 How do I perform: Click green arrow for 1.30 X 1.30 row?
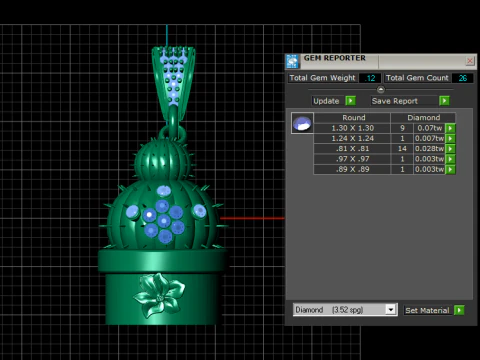click(x=450, y=128)
